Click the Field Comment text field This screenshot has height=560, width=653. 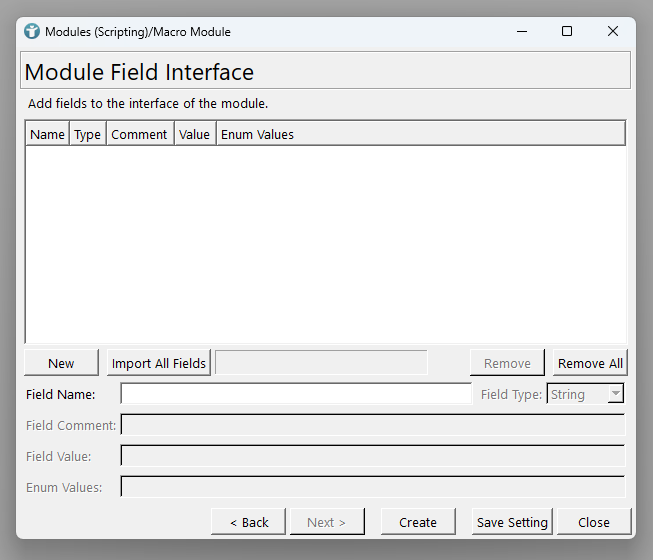tap(372, 425)
